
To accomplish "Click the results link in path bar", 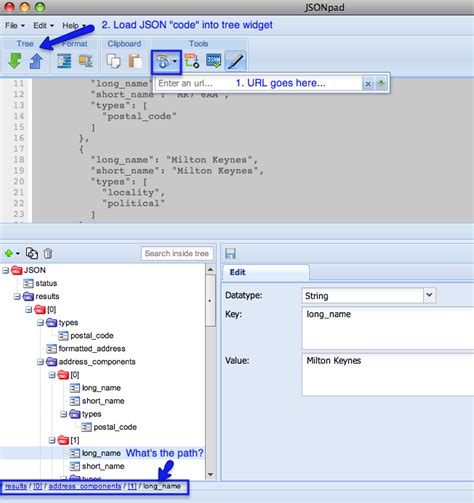I will [x=16, y=486].
